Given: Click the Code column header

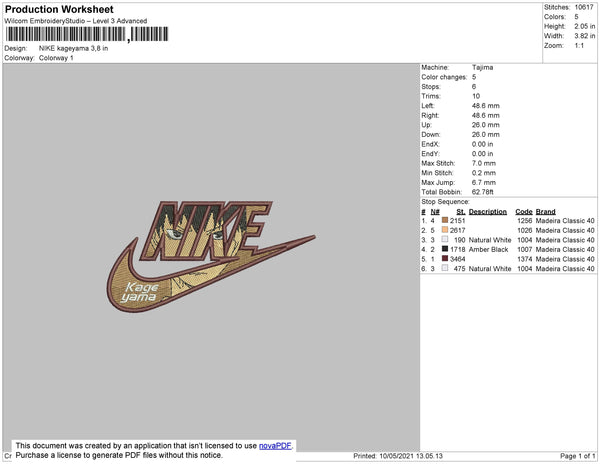Looking at the screenshot, I should click(x=524, y=212).
